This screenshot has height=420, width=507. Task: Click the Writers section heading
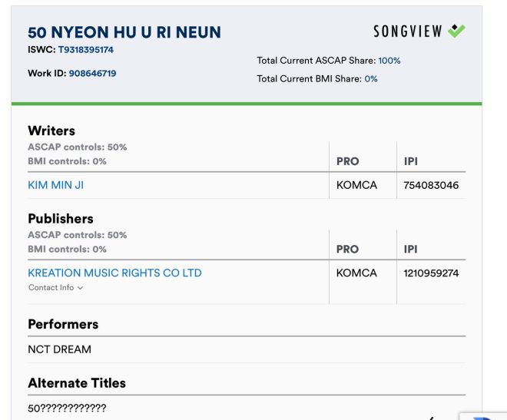pyautogui.click(x=51, y=131)
